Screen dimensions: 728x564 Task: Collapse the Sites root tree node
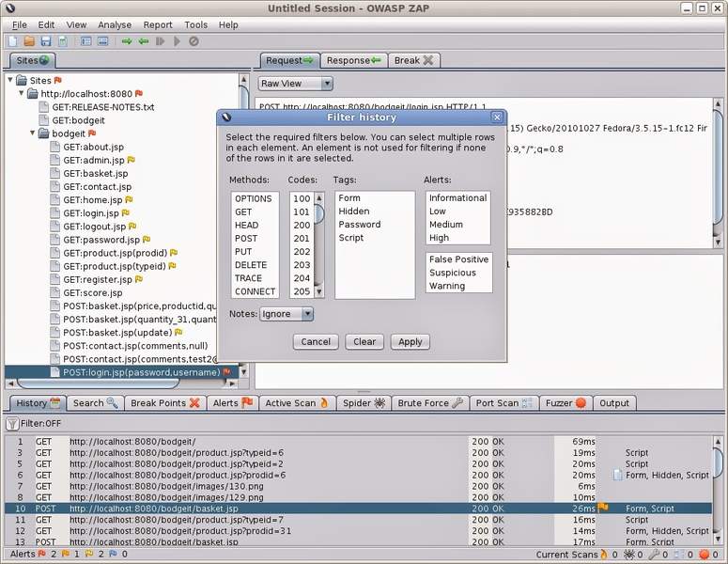tap(10, 80)
